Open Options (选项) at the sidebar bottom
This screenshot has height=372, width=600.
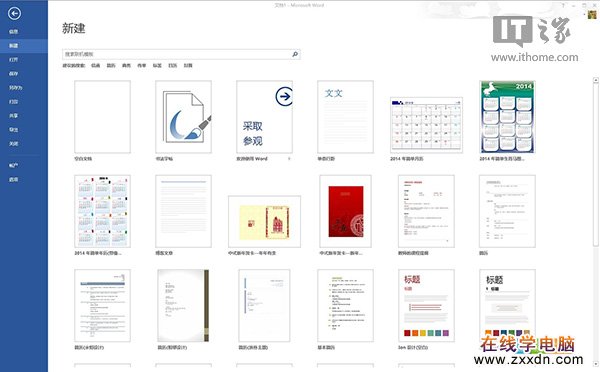[14, 179]
